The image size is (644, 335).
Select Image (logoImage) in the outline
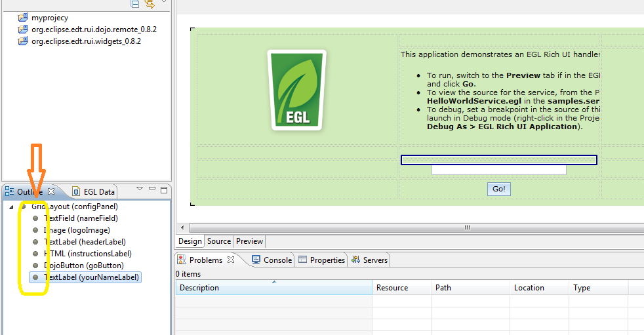point(76,230)
